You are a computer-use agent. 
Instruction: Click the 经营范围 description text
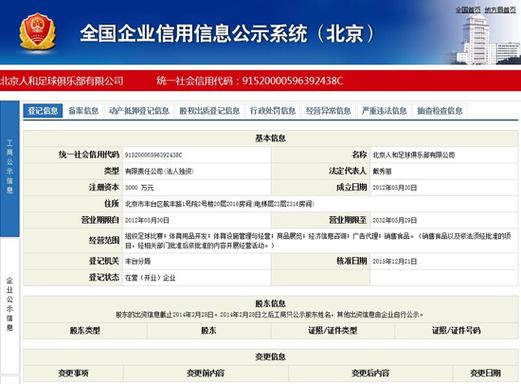tap(318, 241)
